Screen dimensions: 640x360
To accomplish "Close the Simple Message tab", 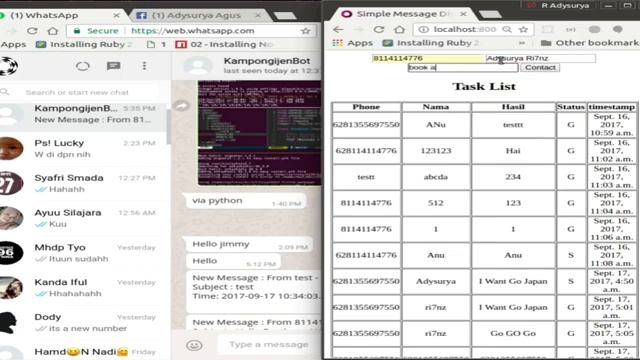I will (x=463, y=14).
